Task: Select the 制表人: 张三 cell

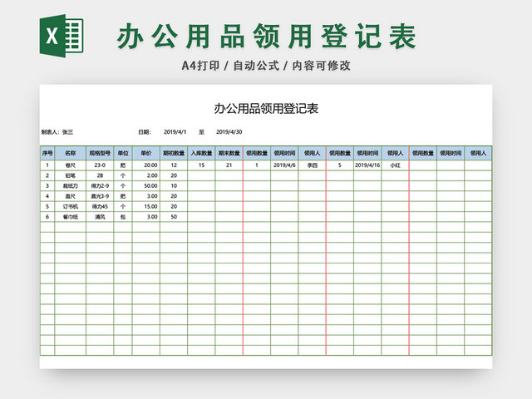Action: [x=57, y=132]
